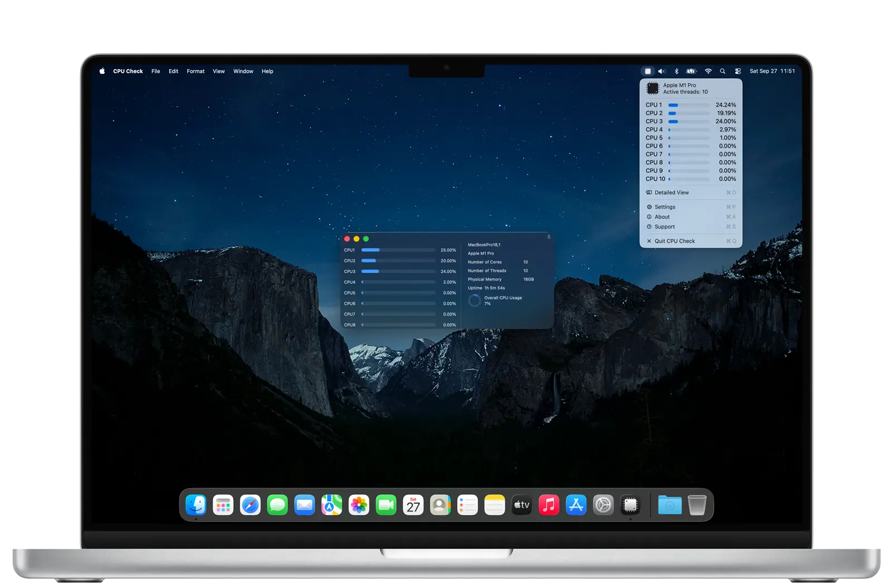Viewport: 893px width, 588px height.
Task: Open the Wi-Fi status menu
Action: click(x=708, y=71)
